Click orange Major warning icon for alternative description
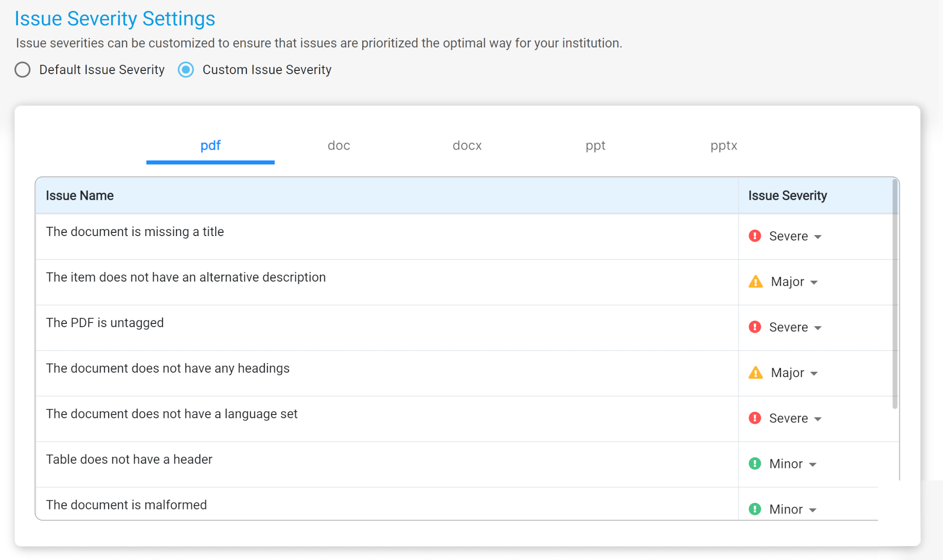 tap(756, 282)
